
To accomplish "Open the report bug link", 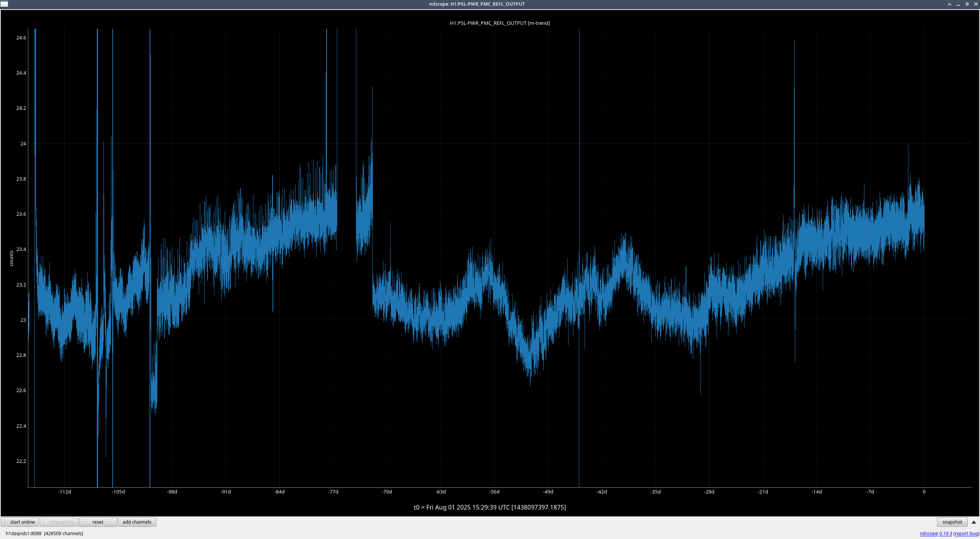I will tap(966, 533).
